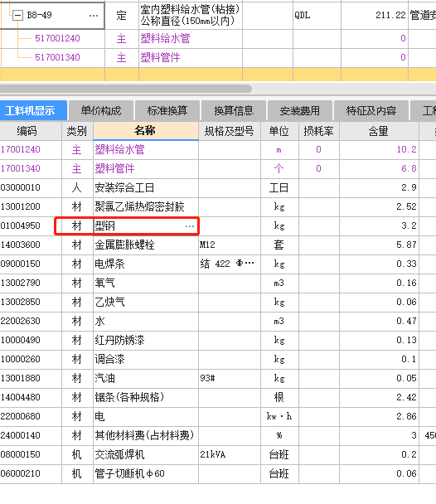436x504 pixels.
Task: Open the 换算信息 tab
Action: pyautogui.click(x=234, y=110)
